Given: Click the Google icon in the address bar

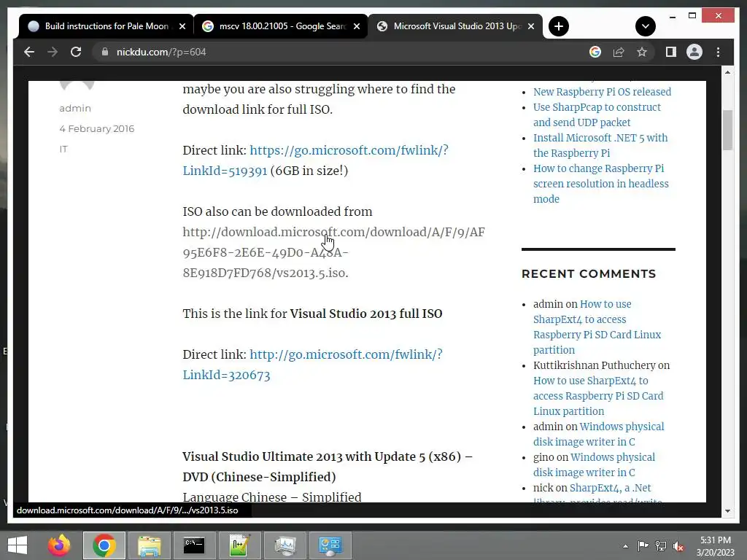Looking at the screenshot, I should [x=595, y=52].
